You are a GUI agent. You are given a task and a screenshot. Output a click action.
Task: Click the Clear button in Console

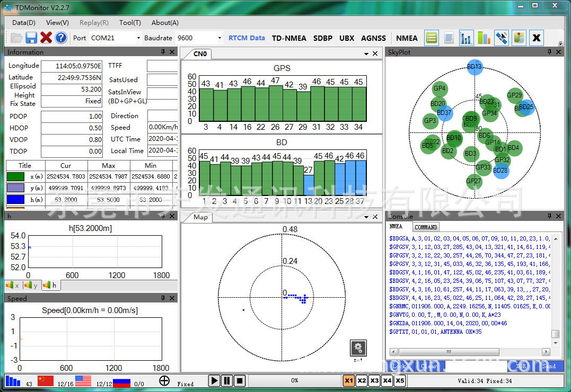click(x=429, y=366)
